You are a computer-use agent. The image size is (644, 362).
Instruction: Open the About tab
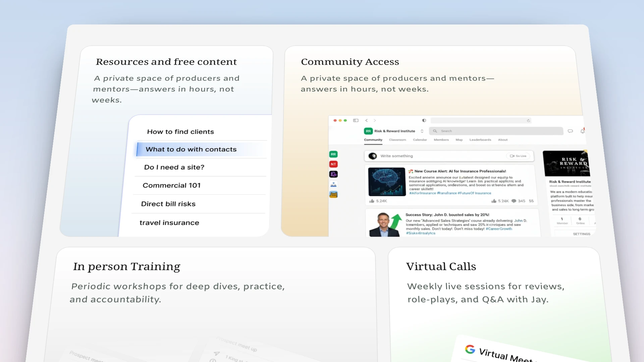503,140
